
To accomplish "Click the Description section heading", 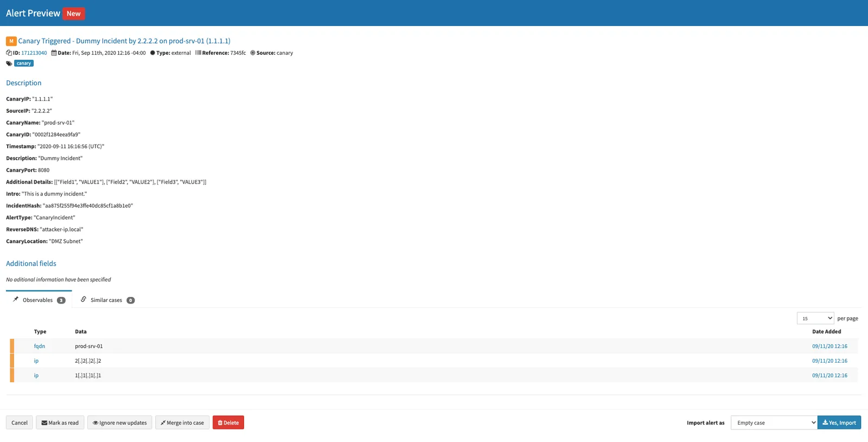I will click(x=24, y=83).
